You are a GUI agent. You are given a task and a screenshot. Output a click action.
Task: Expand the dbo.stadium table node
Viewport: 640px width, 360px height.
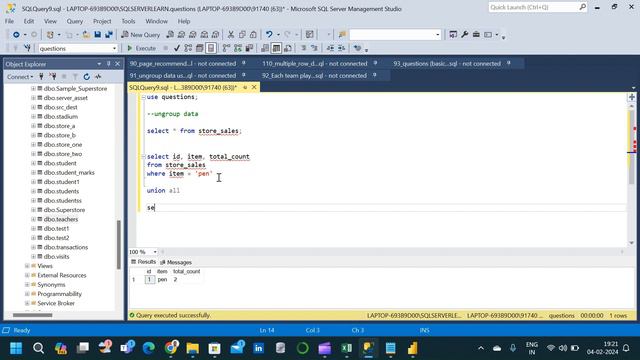33,116
